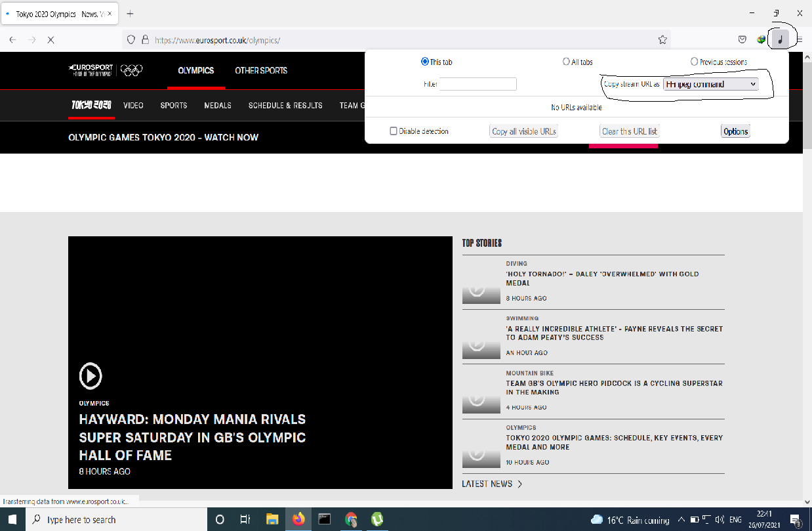Play the Hayward Monday Mania video
Image resolution: width=812 pixels, height=531 pixels.
[x=91, y=376]
